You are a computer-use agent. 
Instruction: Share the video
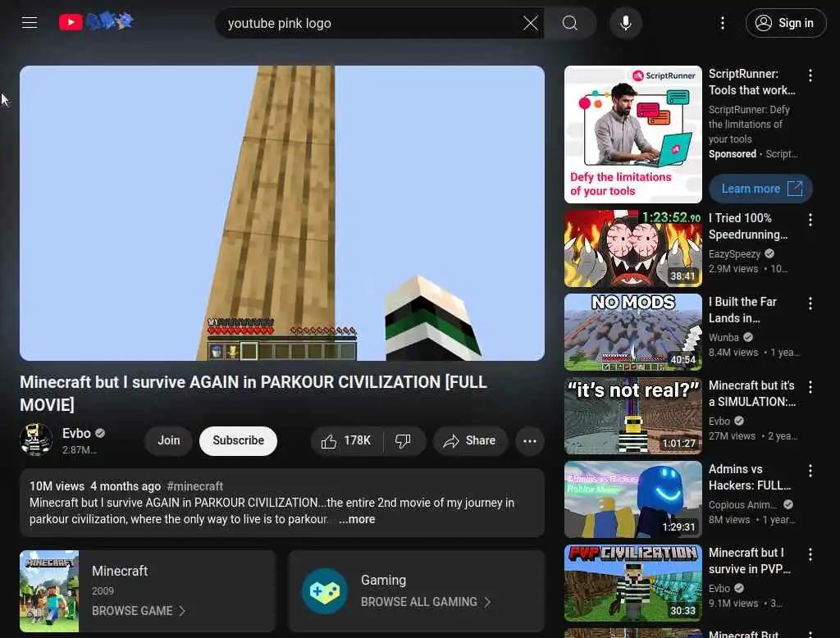pyautogui.click(x=469, y=441)
